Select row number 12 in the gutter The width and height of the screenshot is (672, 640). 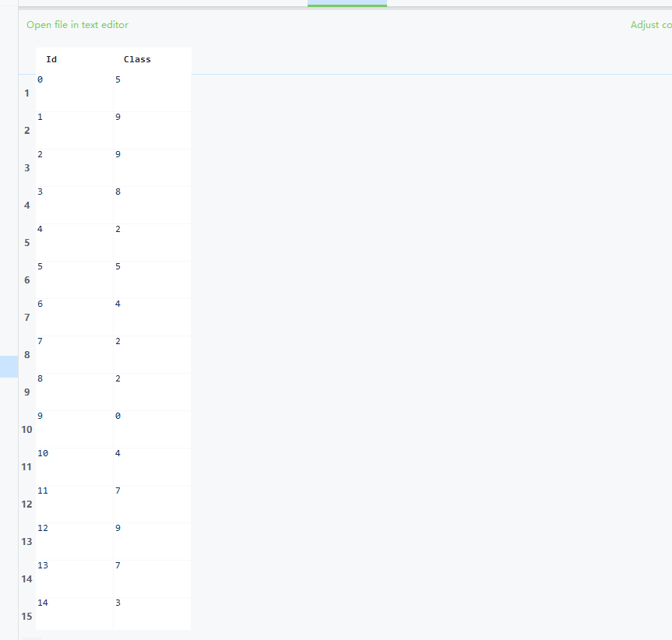26,505
